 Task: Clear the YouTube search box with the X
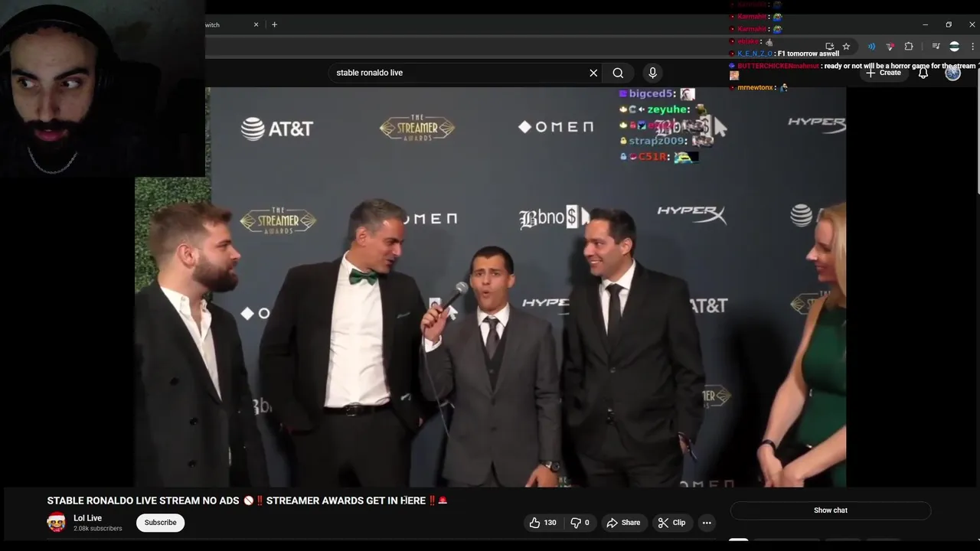pyautogui.click(x=593, y=73)
